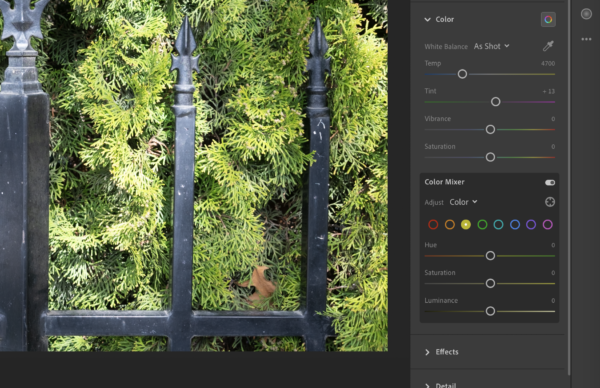The image size is (600, 388).
Task: Select the magenta color channel
Action: [x=548, y=225]
